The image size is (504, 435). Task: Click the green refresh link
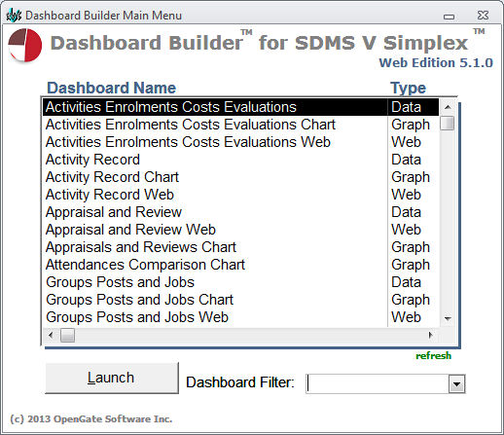433,356
